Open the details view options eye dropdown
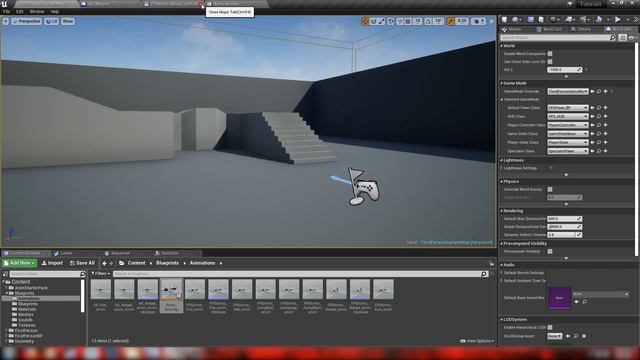This screenshot has height=360, width=640. tap(632, 38)
